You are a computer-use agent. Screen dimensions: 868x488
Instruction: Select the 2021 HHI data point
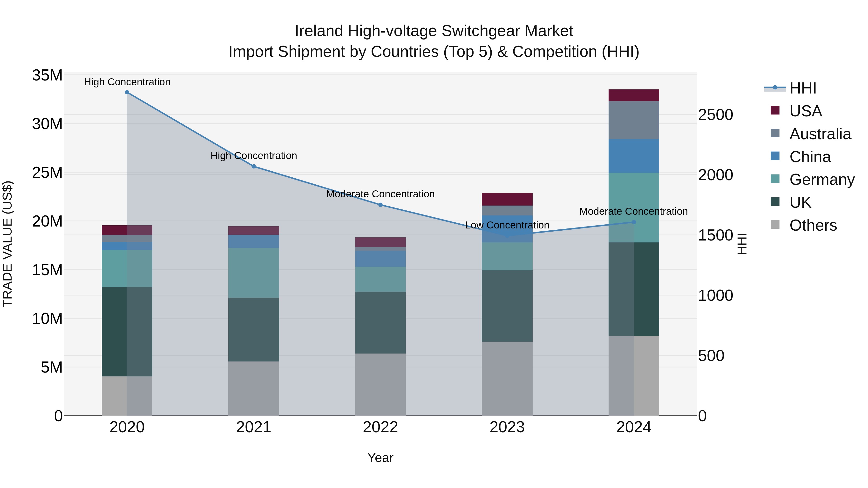pos(254,166)
